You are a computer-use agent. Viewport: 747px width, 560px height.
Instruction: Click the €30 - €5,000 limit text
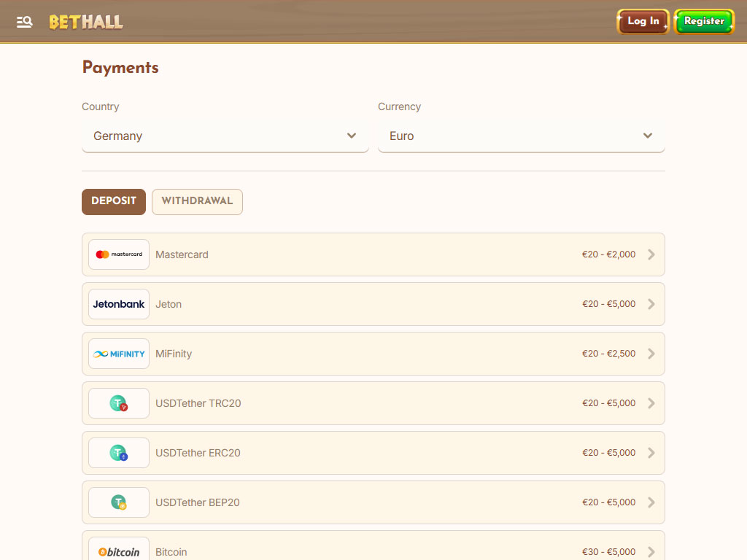609,552
